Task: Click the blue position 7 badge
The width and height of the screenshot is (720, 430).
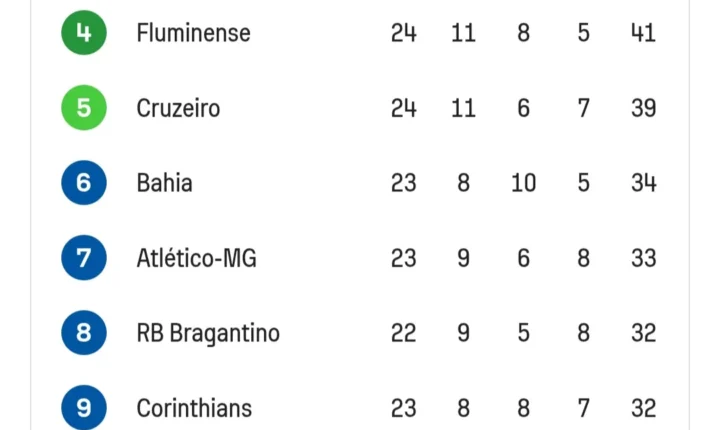Action: (x=84, y=258)
